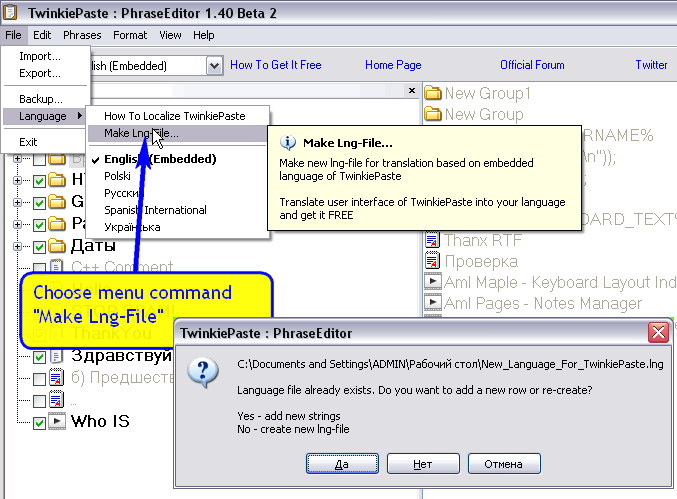
Task: Select the New Group item
Action: 484,114
